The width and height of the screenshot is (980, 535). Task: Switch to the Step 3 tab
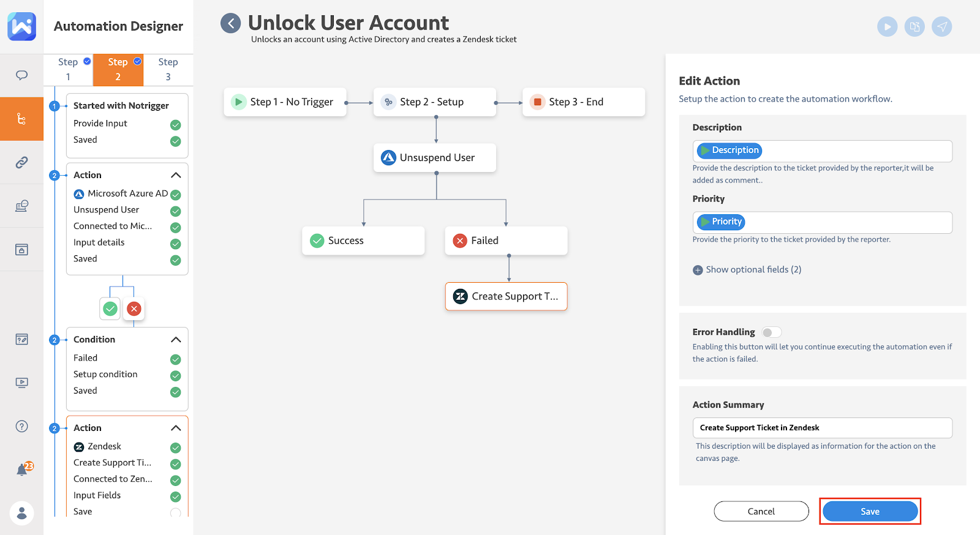point(168,69)
